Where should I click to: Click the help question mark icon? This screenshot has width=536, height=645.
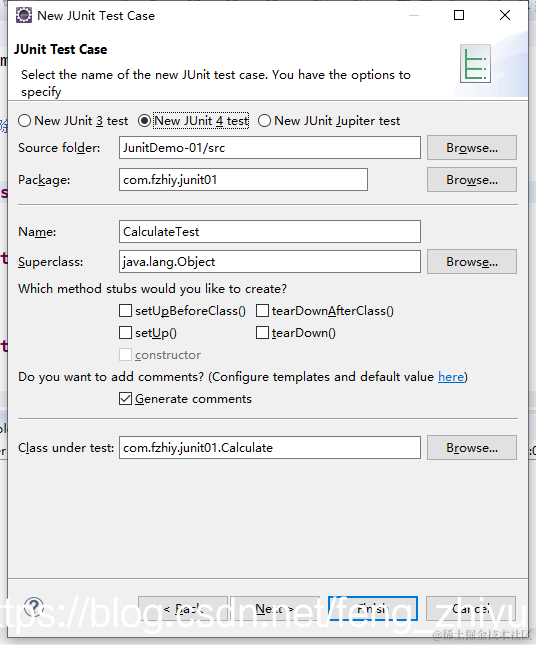[x=34, y=607]
